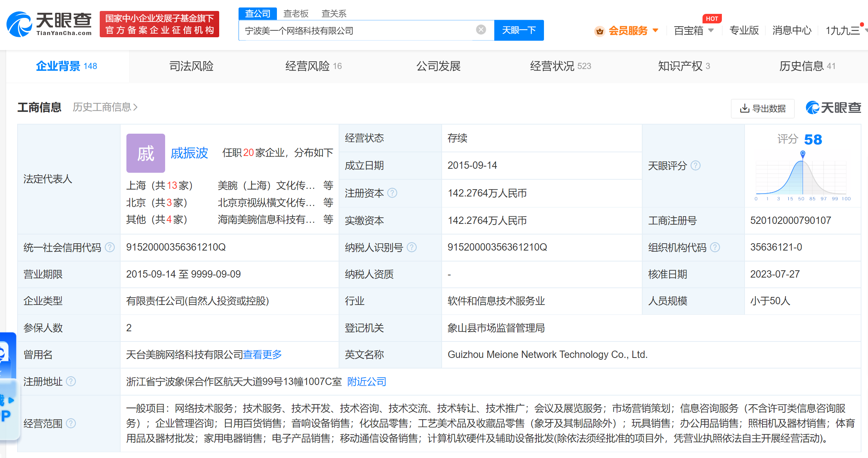Click the purple 戚 avatar thumbnail
This screenshot has height=458, width=868.
click(145, 153)
